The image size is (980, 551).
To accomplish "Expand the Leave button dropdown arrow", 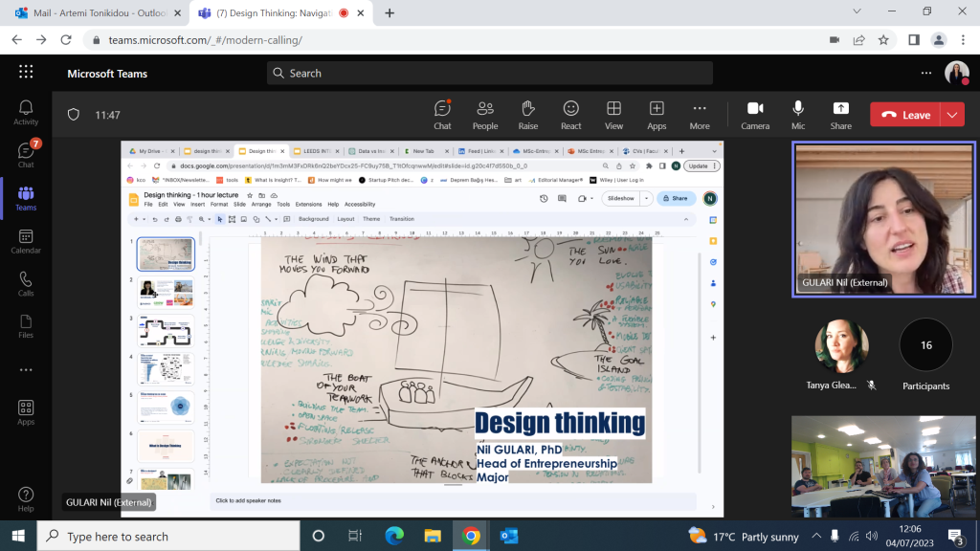I will (x=952, y=115).
